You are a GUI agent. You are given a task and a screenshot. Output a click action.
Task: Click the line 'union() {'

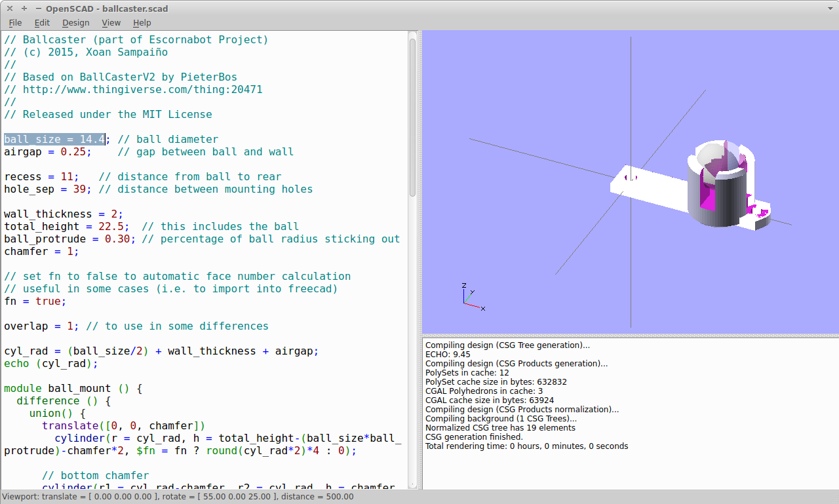click(x=57, y=413)
